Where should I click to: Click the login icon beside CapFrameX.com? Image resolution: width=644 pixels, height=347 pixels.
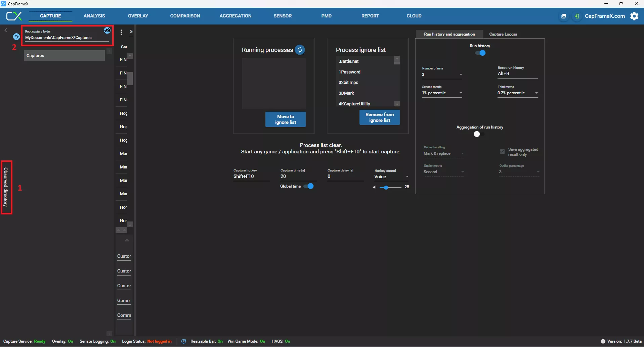click(577, 16)
